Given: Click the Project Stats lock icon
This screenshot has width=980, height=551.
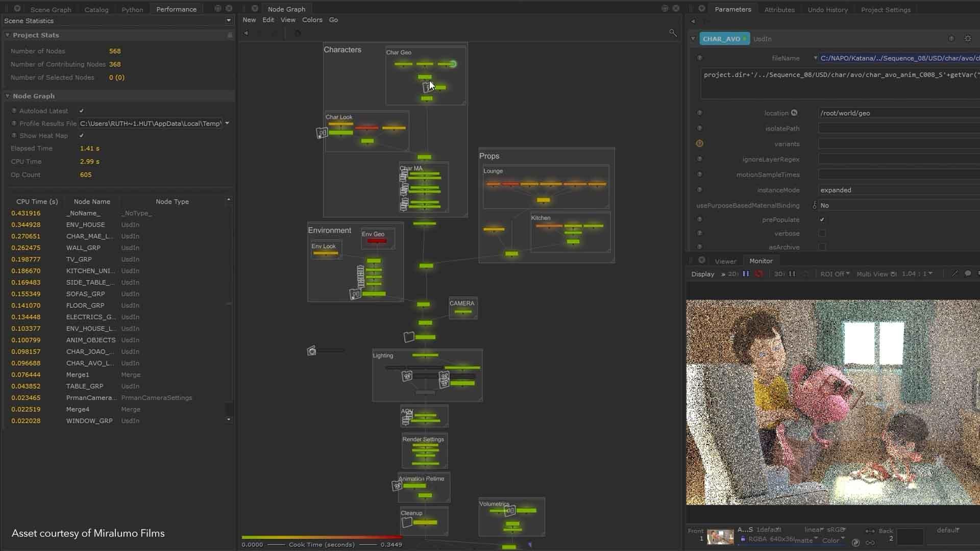Looking at the screenshot, I should point(230,35).
